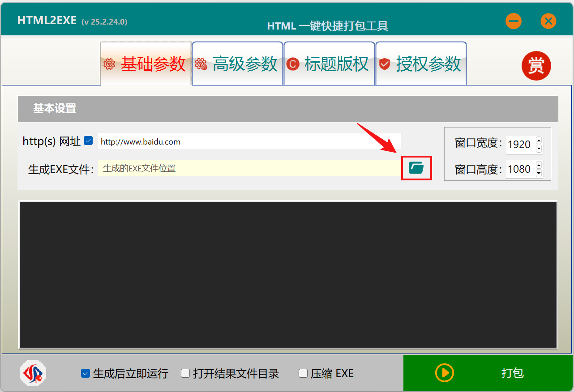Viewport: 574px width, 392px height.
Task: Close the HTML2EXE window
Action: (548, 21)
